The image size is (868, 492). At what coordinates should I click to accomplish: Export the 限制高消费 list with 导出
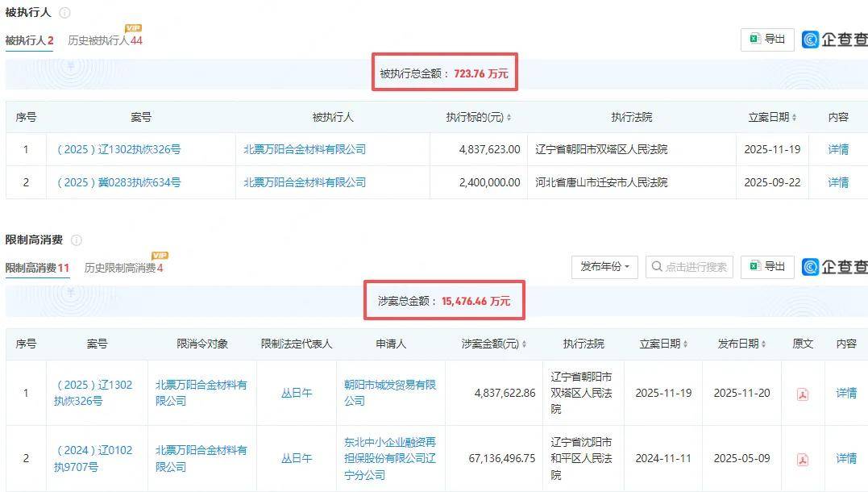[x=767, y=267]
